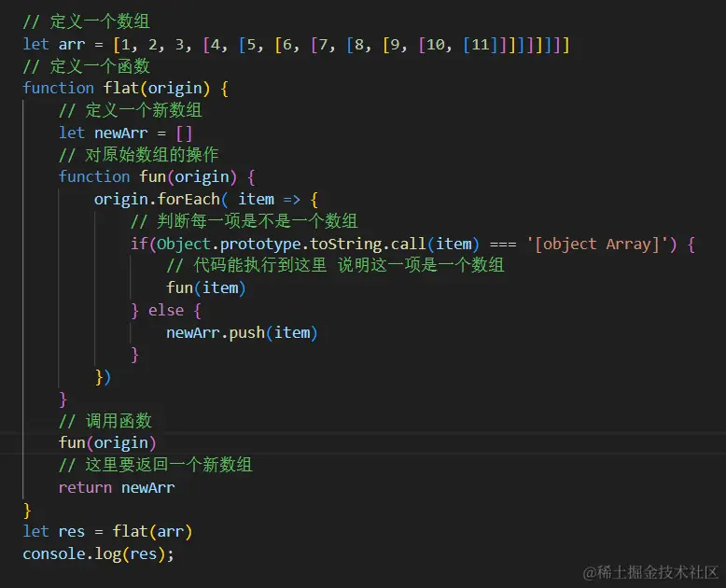Click the '===' operator in the if statement

tap(503, 245)
